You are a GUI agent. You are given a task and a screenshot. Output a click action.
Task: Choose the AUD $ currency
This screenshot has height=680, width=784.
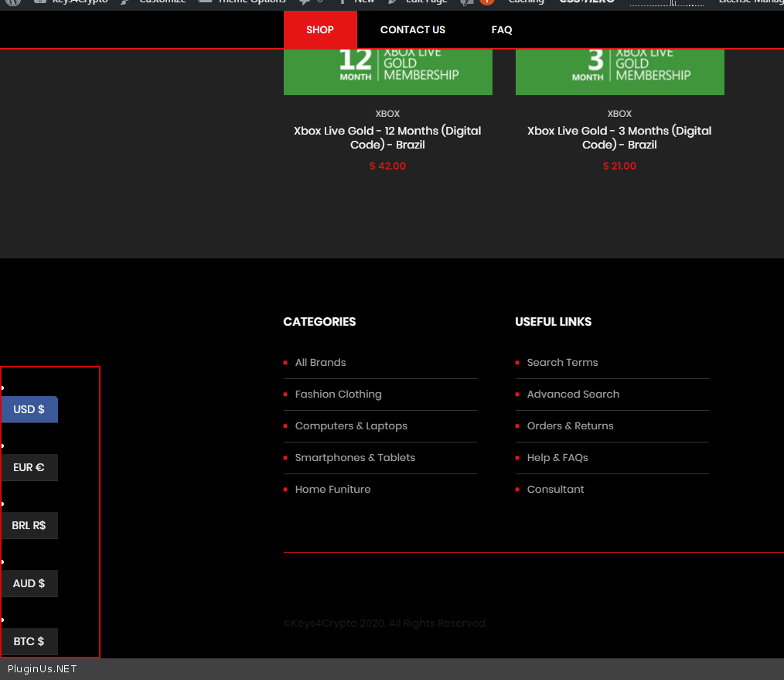(29, 583)
